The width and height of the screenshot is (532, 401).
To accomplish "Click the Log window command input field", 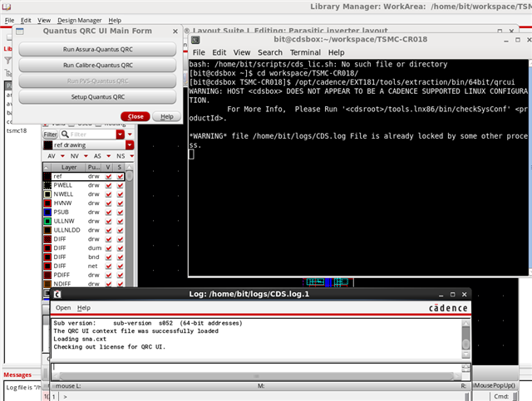I will tap(256, 368).
